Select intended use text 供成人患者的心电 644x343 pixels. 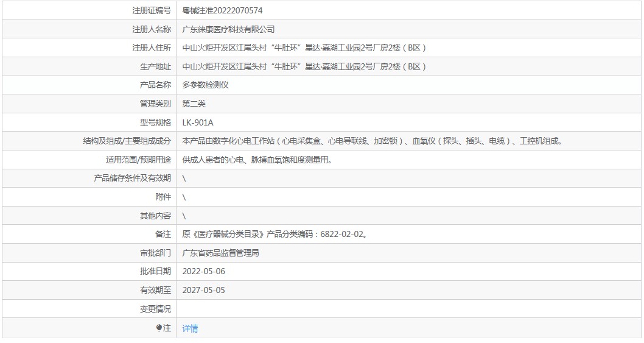pyautogui.click(x=257, y=160)
